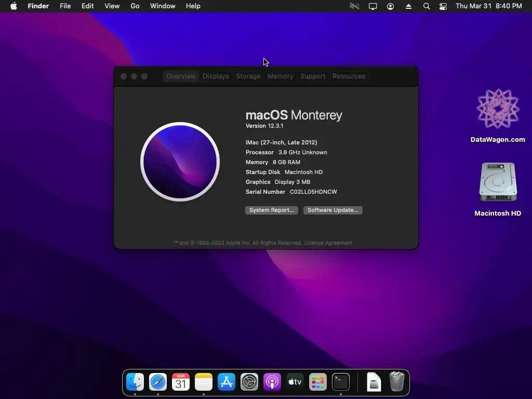Close the About This Mac window

point(124,76)
